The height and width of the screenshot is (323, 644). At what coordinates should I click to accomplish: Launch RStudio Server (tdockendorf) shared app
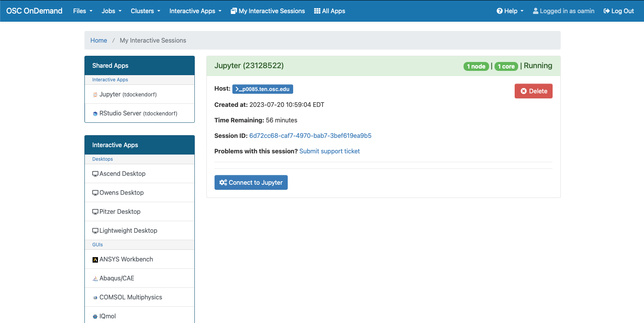pos(139,113)
